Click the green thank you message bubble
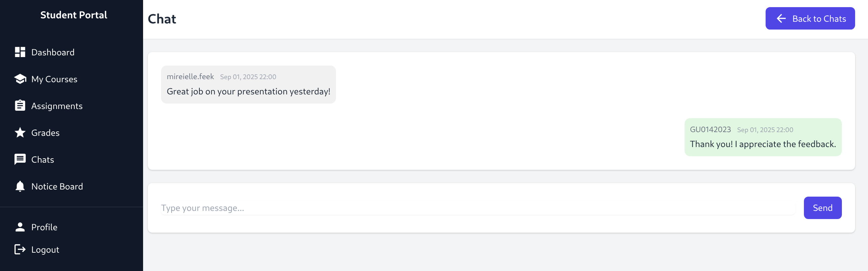This screenshot has height=271, width=868. (763, 138)
